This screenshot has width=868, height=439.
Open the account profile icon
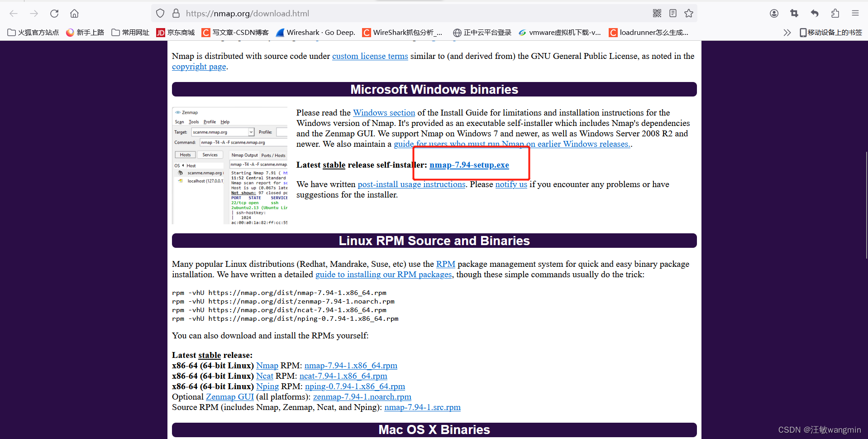coord(774,14)
